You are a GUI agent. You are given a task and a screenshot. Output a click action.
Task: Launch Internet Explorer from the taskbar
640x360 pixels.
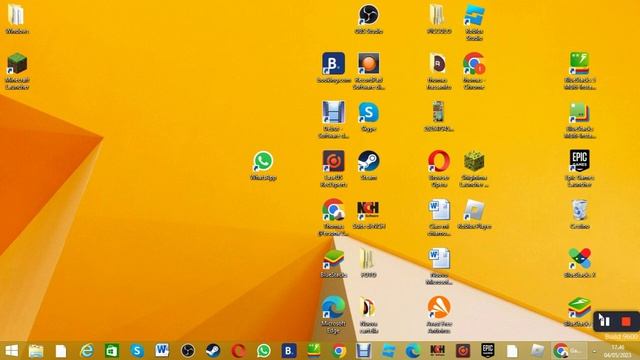87,351
